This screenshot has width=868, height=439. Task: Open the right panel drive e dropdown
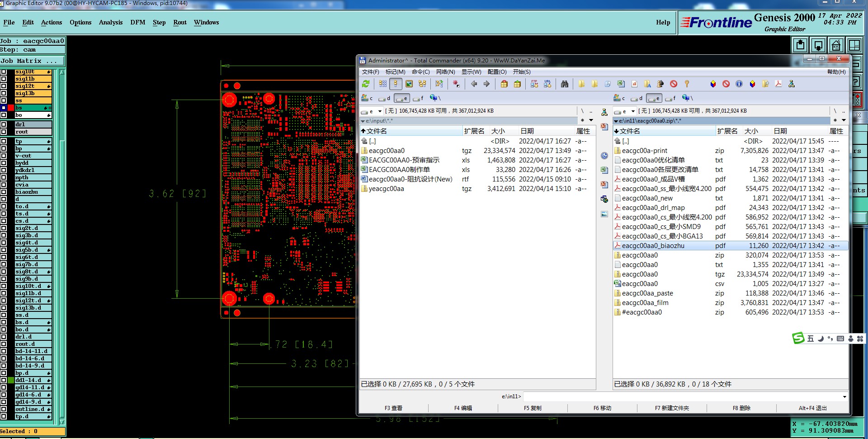point(633,111)
